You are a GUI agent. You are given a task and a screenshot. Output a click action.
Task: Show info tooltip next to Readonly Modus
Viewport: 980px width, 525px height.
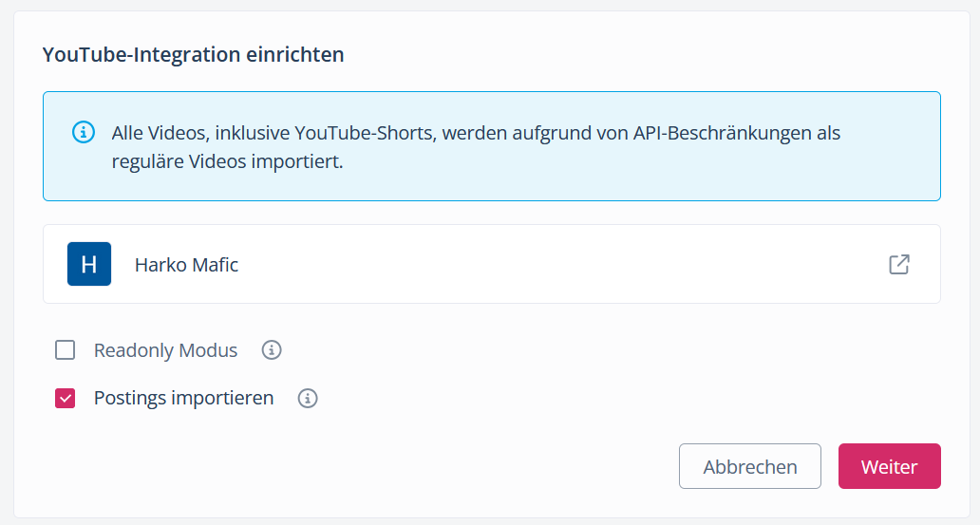(x=272, y=350)
